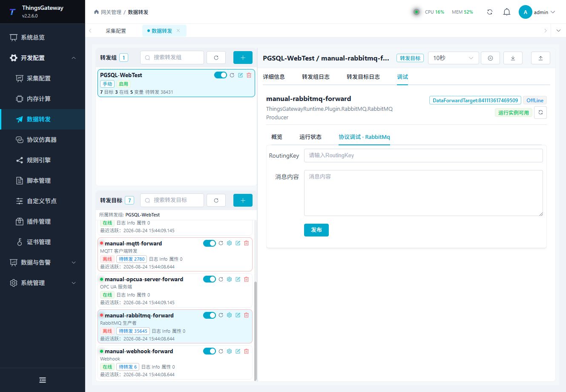The height and width of the screenshot is (392, 566).
Task: Open the tab list dropdown chevron
Action: [x=558, y=31]
